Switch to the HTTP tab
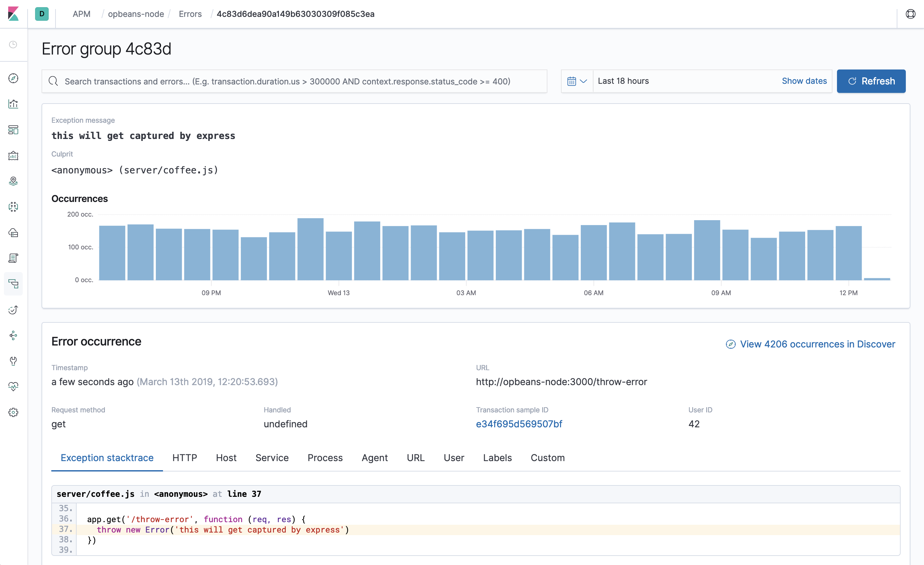This screenshot has width=924, height=565. [x=184, y=458]
